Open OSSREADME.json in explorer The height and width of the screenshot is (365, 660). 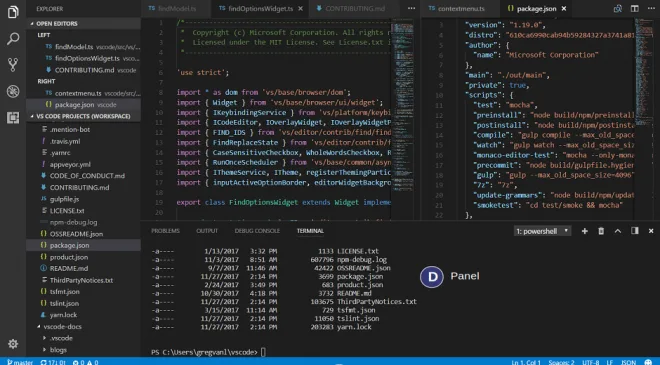(83, 234)
